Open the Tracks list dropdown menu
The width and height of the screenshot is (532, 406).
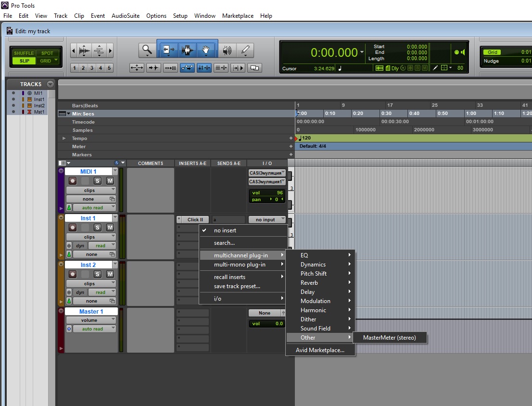[x=50, y=84]
